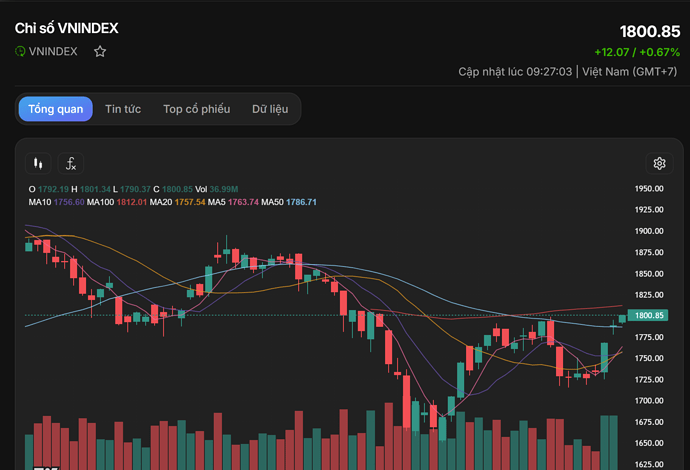Screen dimensions: 690x470
Task: Click the 1725.00 price axis label
Action: 649,379
